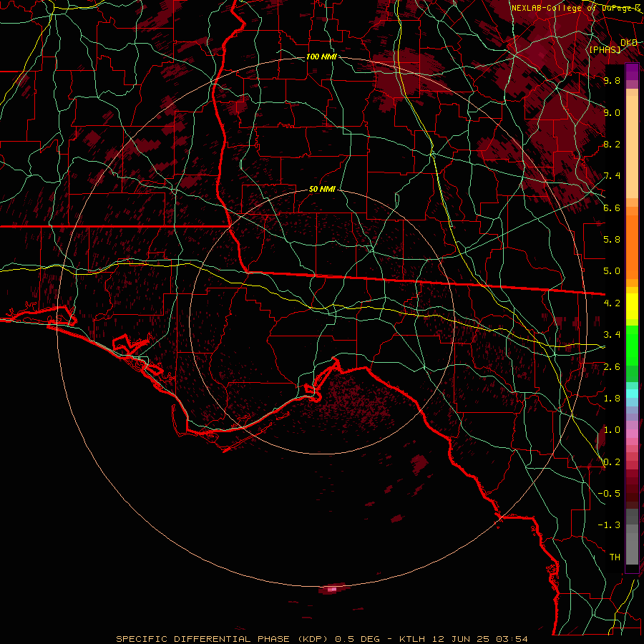
Task: Click the -1.3 value on the scale
Action: tap(609, 525)
